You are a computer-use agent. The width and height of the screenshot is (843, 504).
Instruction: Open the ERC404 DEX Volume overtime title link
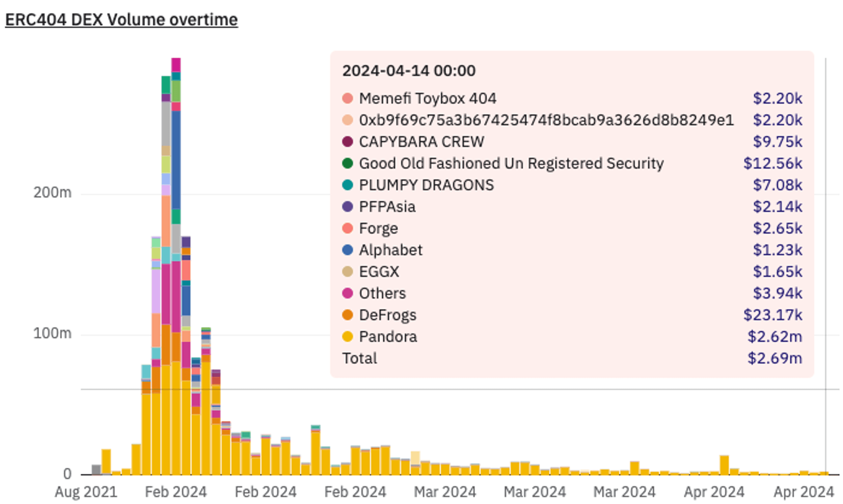122,20
